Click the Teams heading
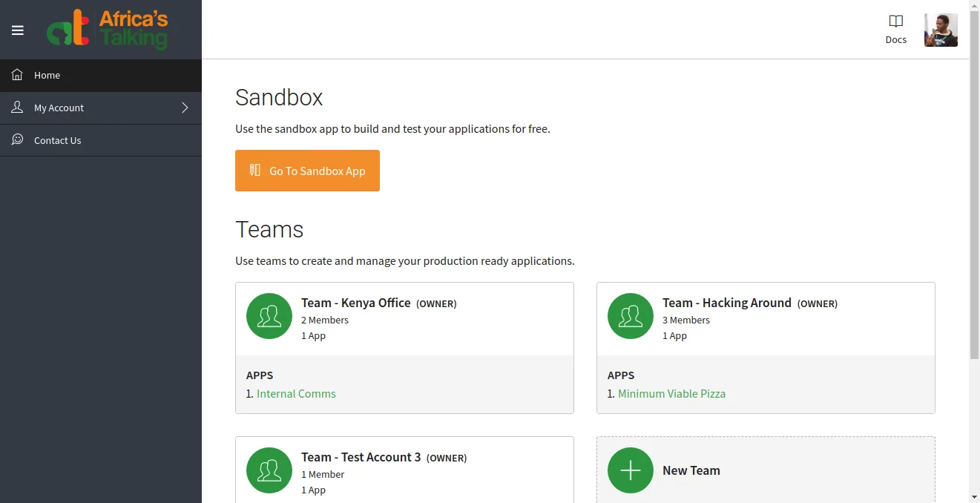The height and width of the screenshot is (503, 980). (269, 229)
